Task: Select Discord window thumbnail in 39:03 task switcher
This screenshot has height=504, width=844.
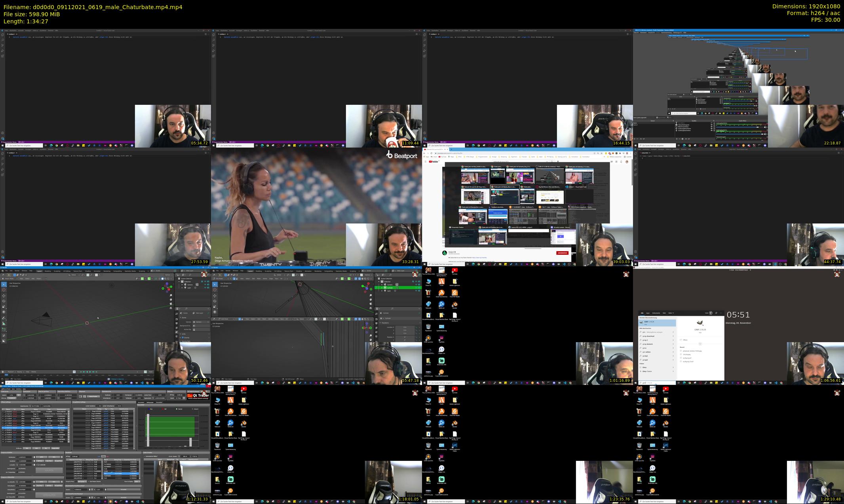Action: coord(563,237)
